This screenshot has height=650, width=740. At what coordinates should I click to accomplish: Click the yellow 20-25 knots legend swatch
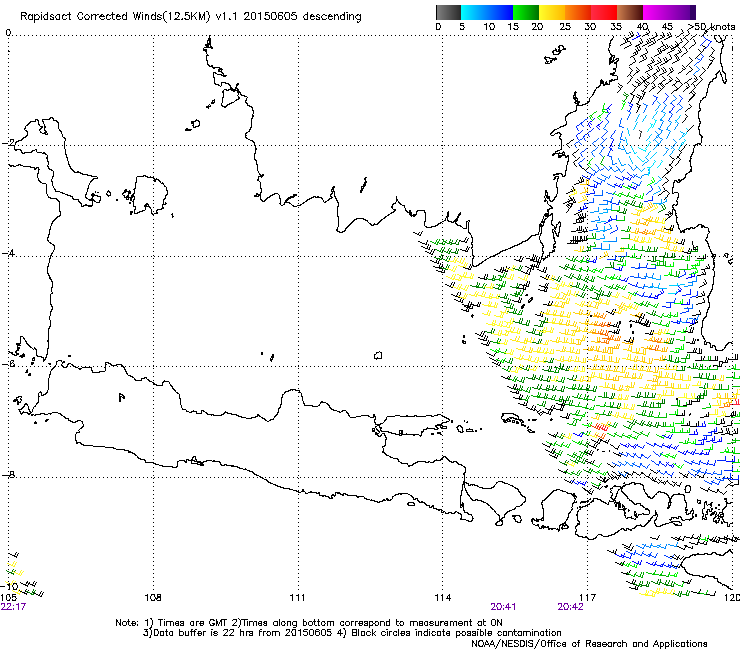(552, 12)
